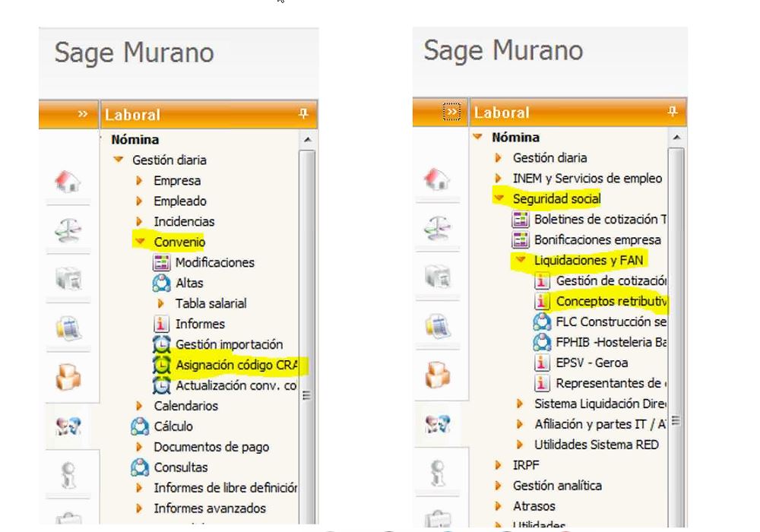Click scroll-up arrow of left panel scrollbar
Image resolution: width=760 pixels, height=532 pixels.
click(307, 140)
